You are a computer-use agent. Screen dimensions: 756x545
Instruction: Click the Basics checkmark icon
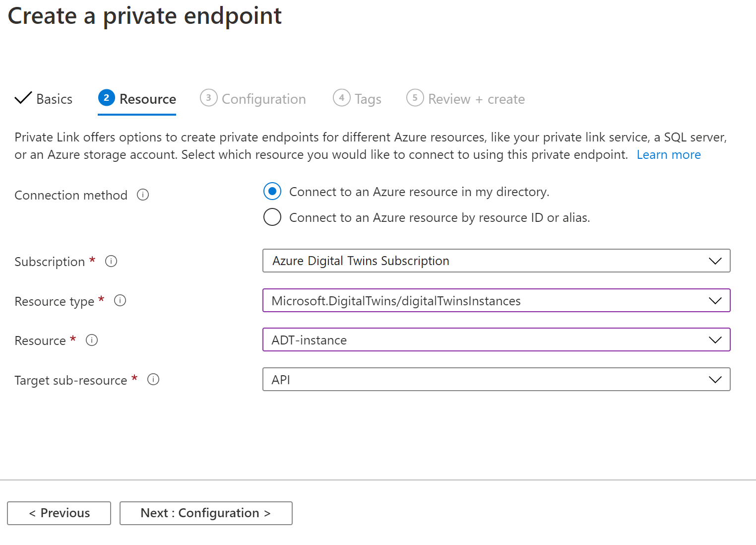(x=23, y=98)
